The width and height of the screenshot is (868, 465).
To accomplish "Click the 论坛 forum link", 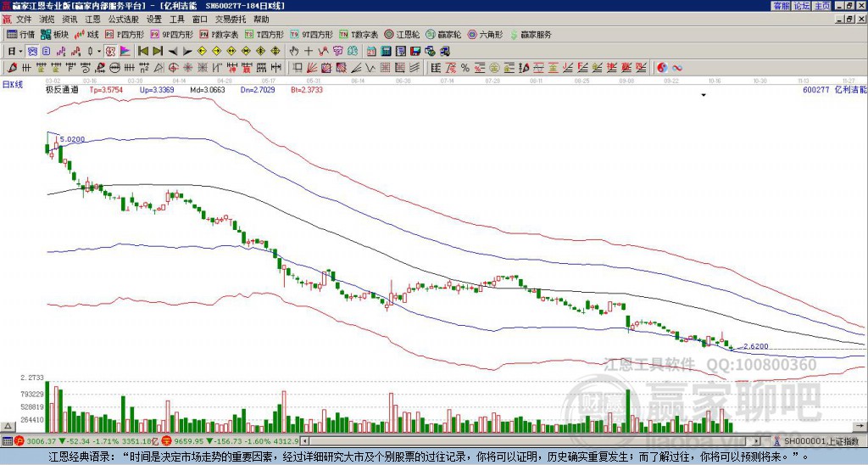I will 801,6.
